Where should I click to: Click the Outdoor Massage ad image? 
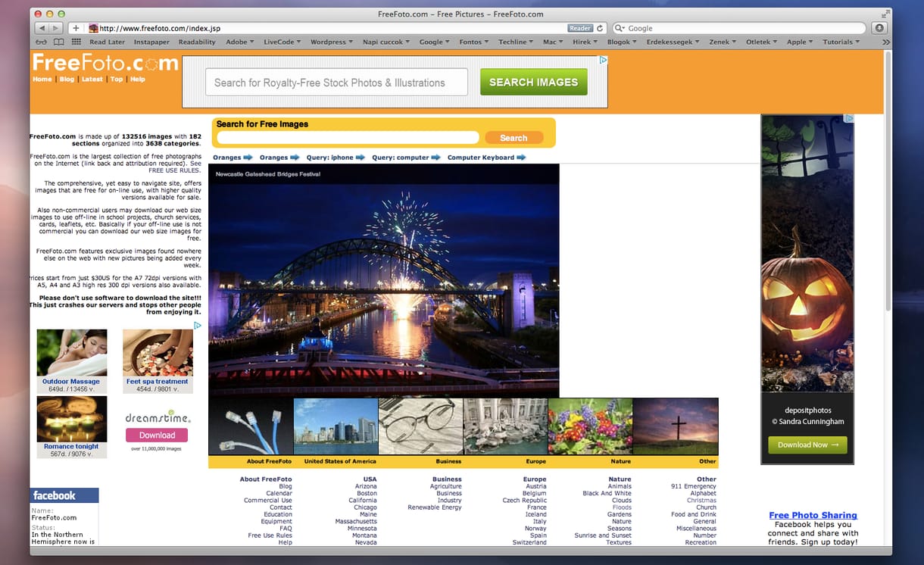[x=72, y=353]
